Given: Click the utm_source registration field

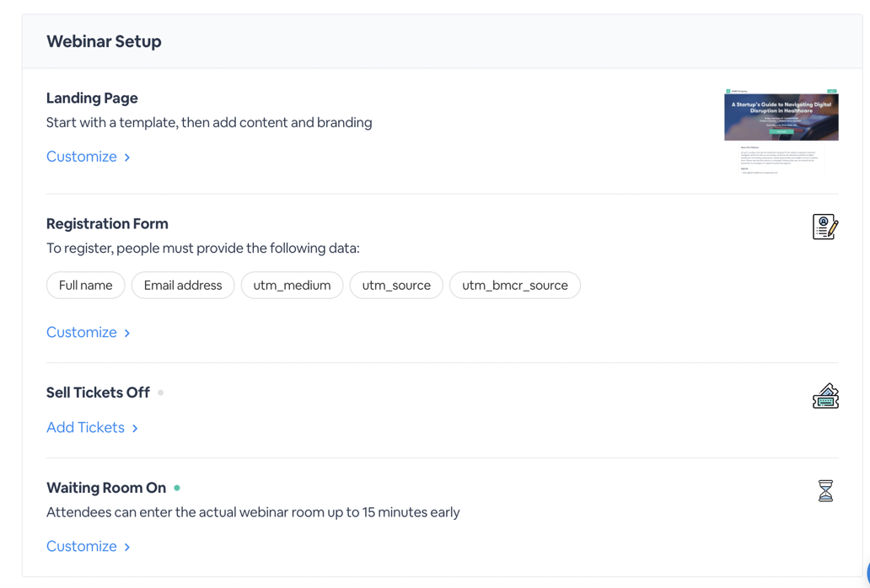Looking at the screenshot, I should click(396, 285).
